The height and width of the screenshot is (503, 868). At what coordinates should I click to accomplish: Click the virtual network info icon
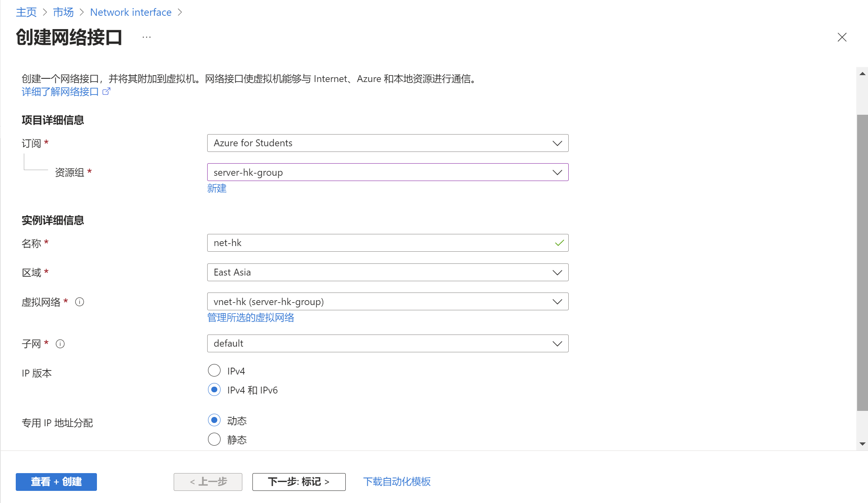tap(80, 302)
